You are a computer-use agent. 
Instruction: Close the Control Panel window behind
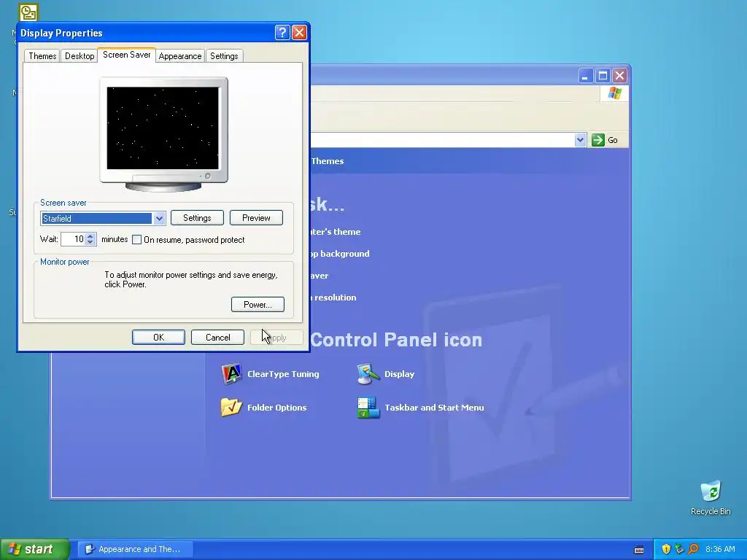619,75
